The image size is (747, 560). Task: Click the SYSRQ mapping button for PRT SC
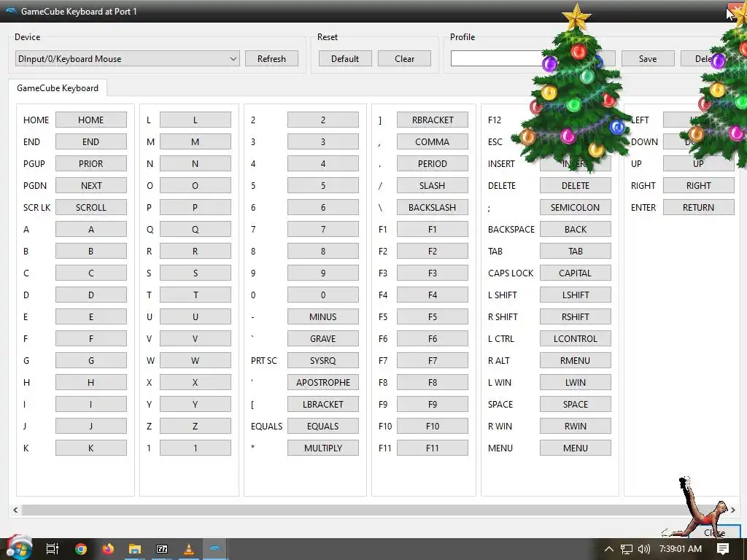[x=323, y=360]
